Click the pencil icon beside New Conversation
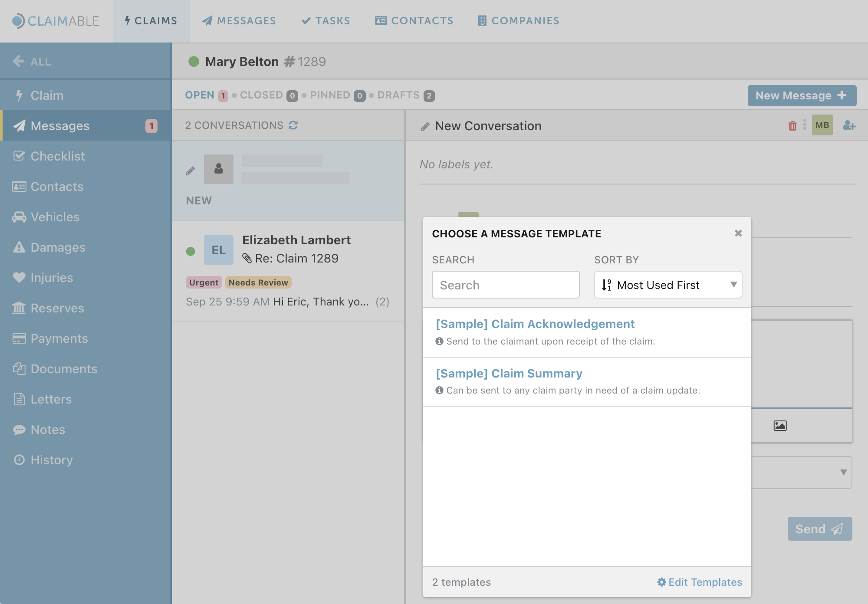 point(425,126)
